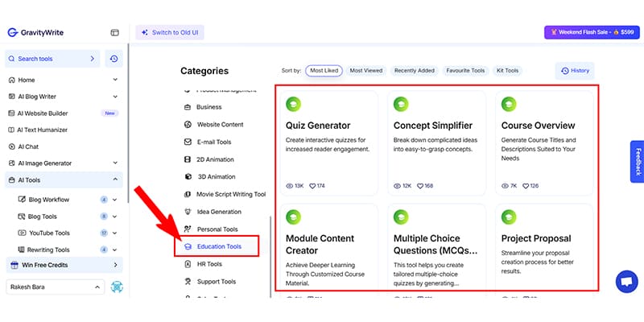The height and width of the screenshot is (322, 644).
Task: Open the Weekend Flash Sale offer
Action: point(592,32)
